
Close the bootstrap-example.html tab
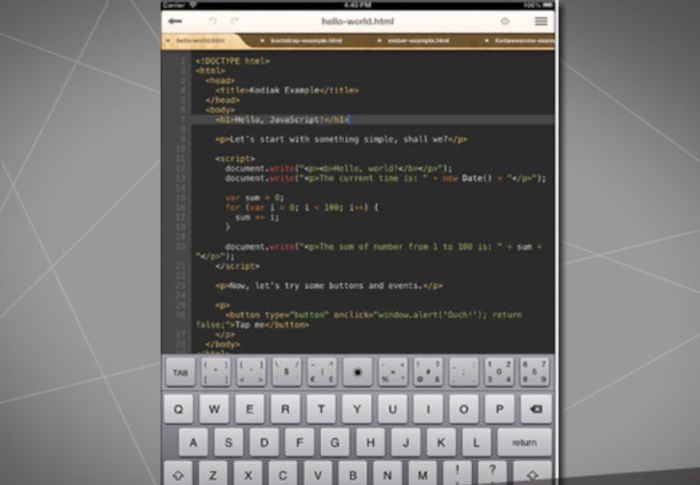262,41
